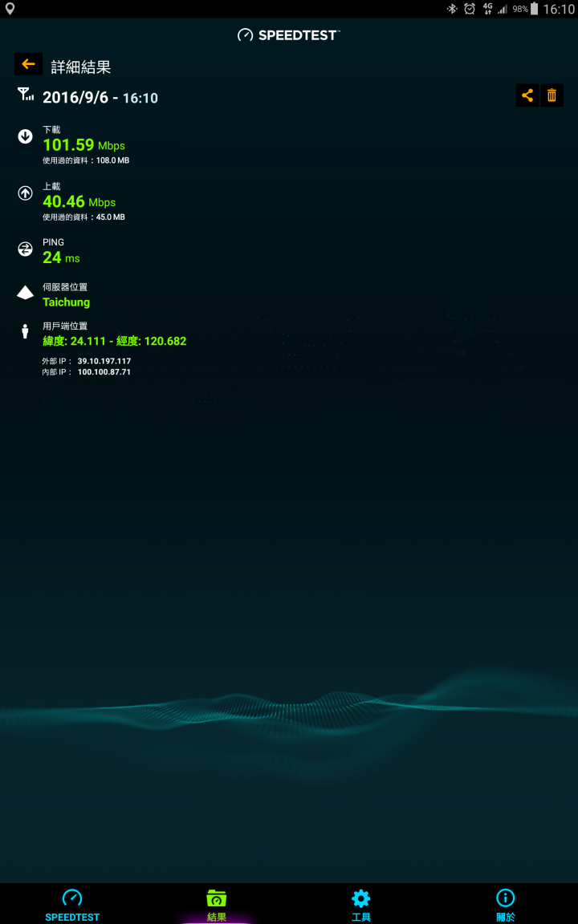Tap the SPEEDTEST logo in header

click(289, 34)
